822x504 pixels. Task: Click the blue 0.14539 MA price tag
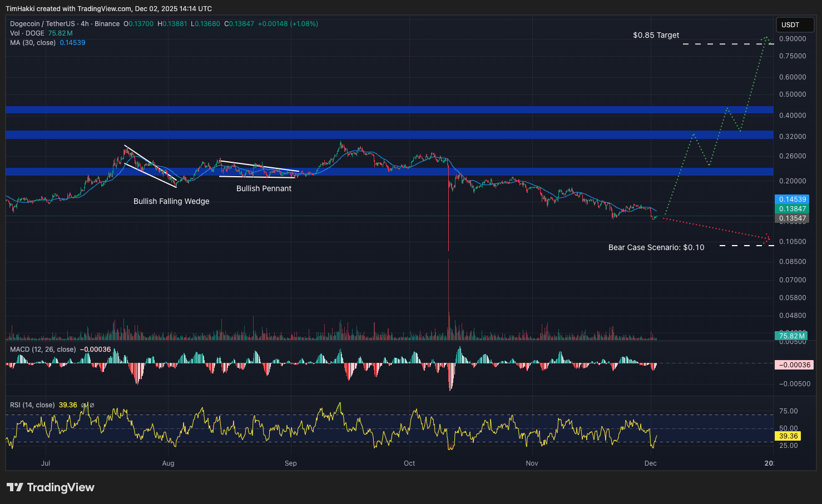tap(792, 199)
